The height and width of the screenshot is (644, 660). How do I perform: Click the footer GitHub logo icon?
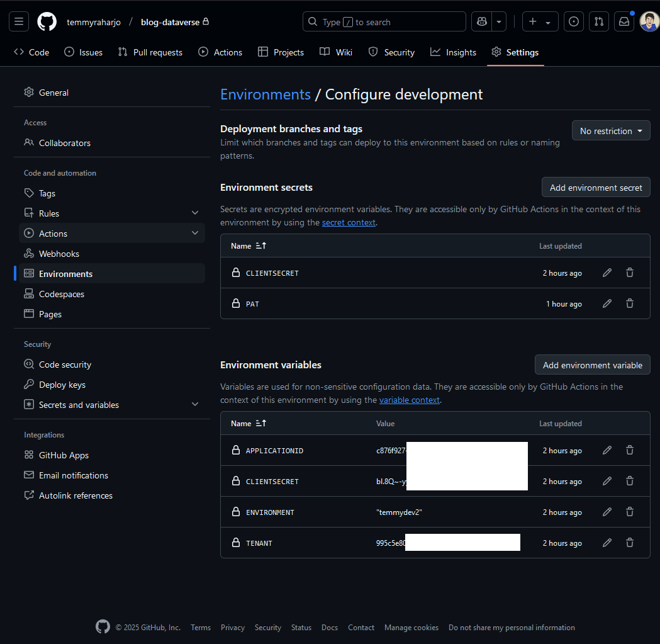tap(103, 627)
